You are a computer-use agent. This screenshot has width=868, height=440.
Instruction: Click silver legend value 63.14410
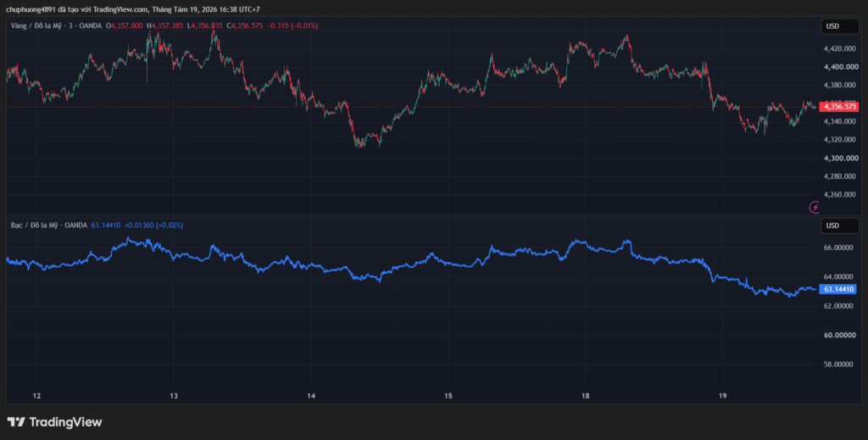point(106,226)
